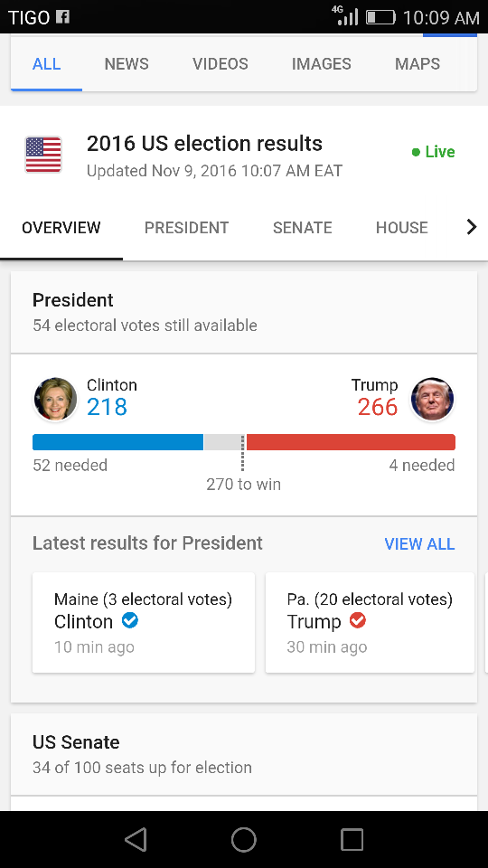
Task: Tap the Android back navigation icon
Action: tap(136, 839)
